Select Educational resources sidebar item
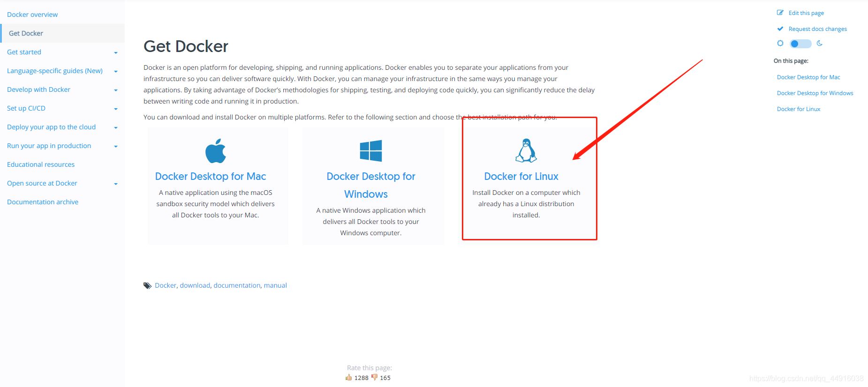Screen dimensions: 868x387 41,164
